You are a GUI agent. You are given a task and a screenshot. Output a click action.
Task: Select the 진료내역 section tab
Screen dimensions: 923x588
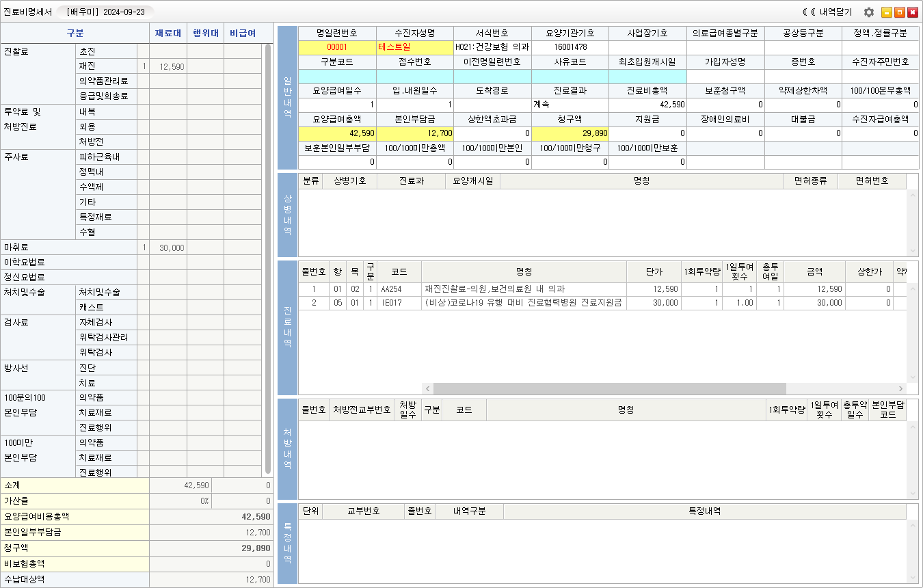click(x=288, y=328)
